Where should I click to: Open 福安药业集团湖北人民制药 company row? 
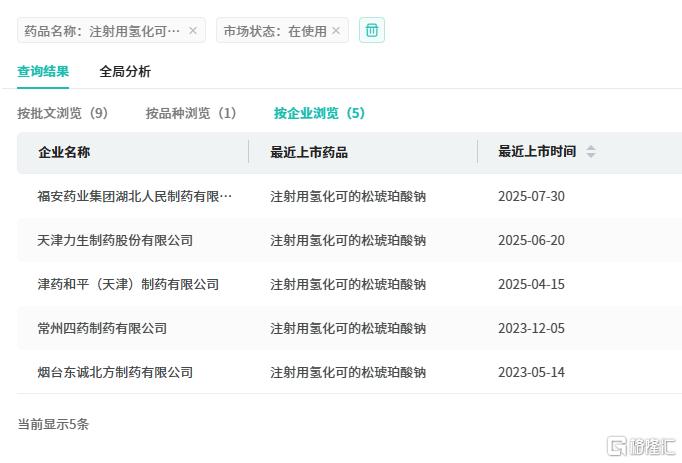point(135,196)
